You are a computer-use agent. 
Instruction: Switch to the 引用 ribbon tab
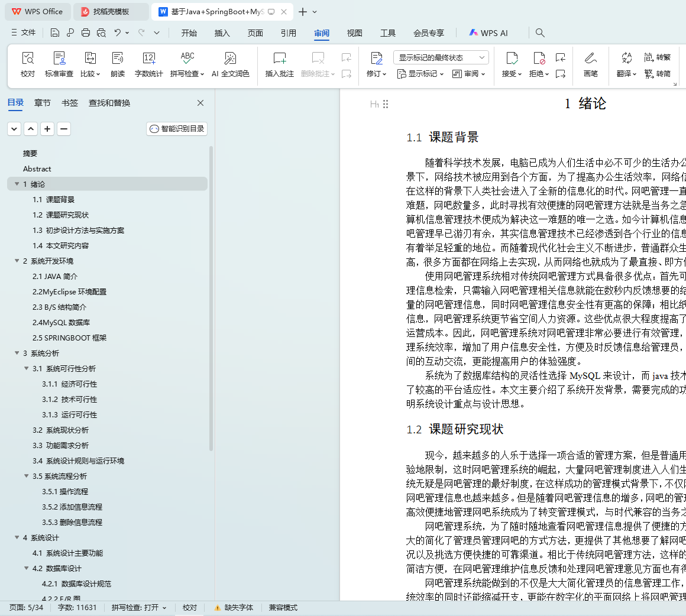point(289,33)
